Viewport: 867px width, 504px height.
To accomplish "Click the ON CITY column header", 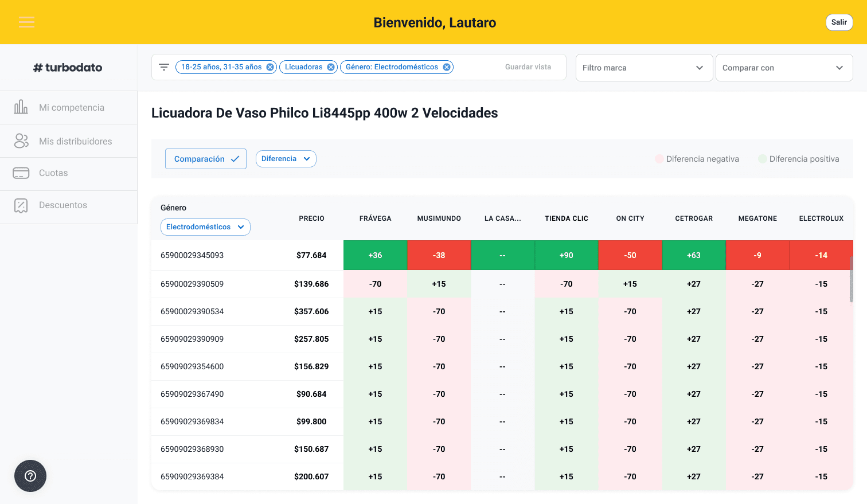I will tap(630, 218).
